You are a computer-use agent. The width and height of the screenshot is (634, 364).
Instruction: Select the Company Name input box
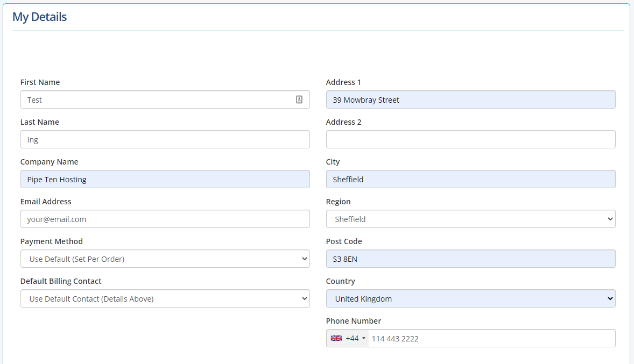(165, 179)
